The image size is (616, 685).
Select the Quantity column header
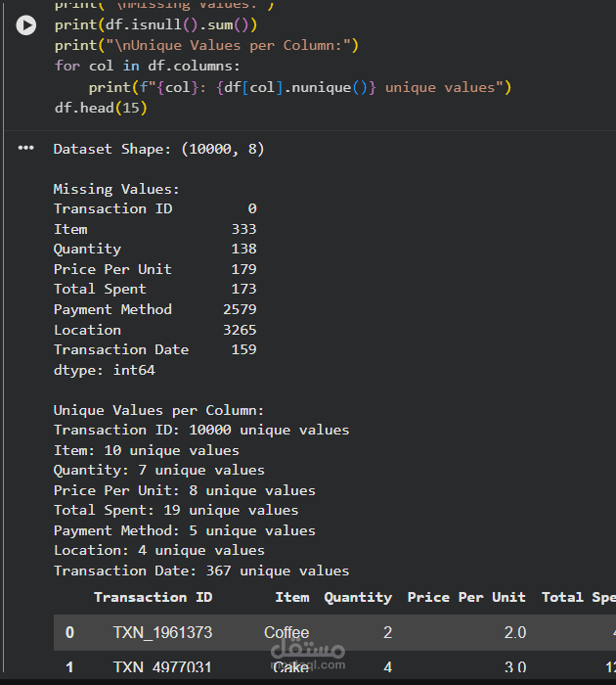coord(358,597)
